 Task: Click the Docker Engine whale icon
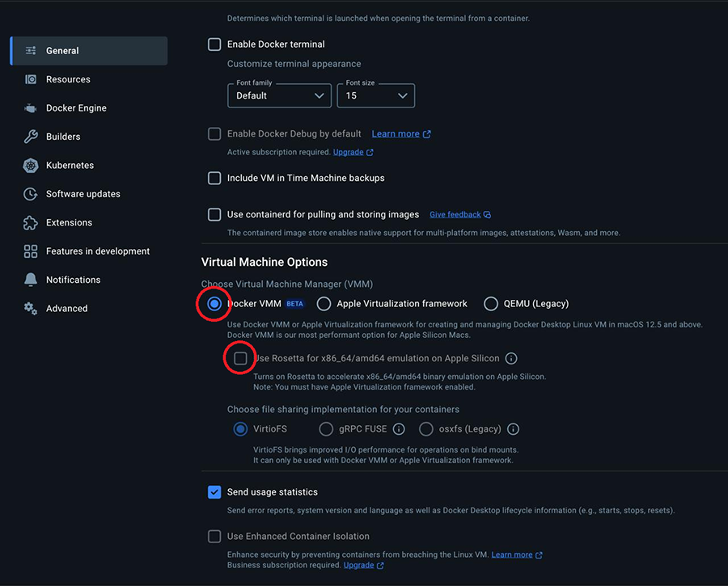click(31, 108)
